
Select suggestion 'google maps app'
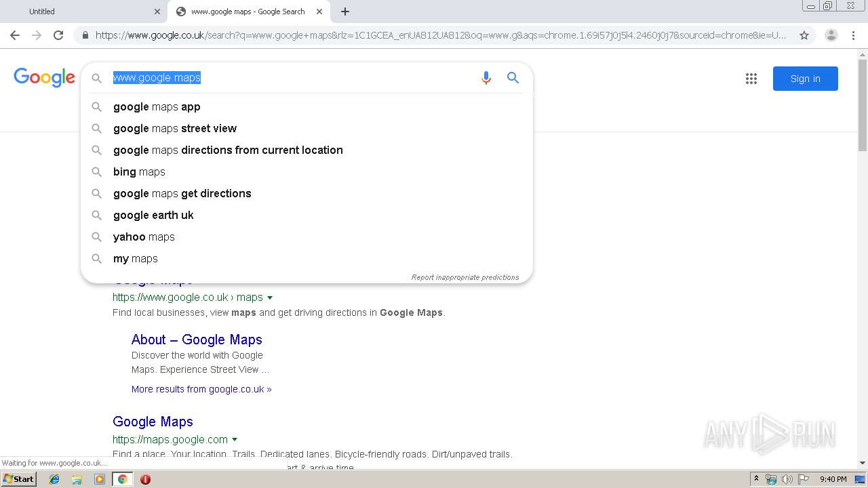tap(307, 106)
